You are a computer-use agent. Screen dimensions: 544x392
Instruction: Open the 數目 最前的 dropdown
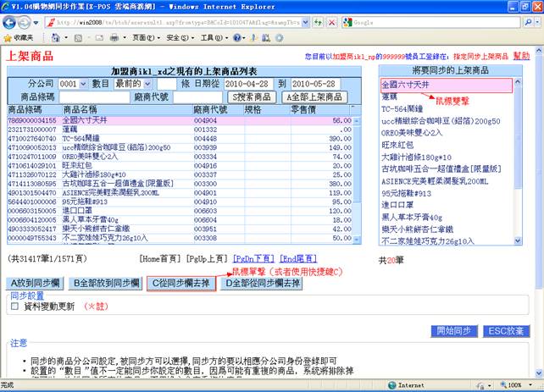click(x=133, y=85)
